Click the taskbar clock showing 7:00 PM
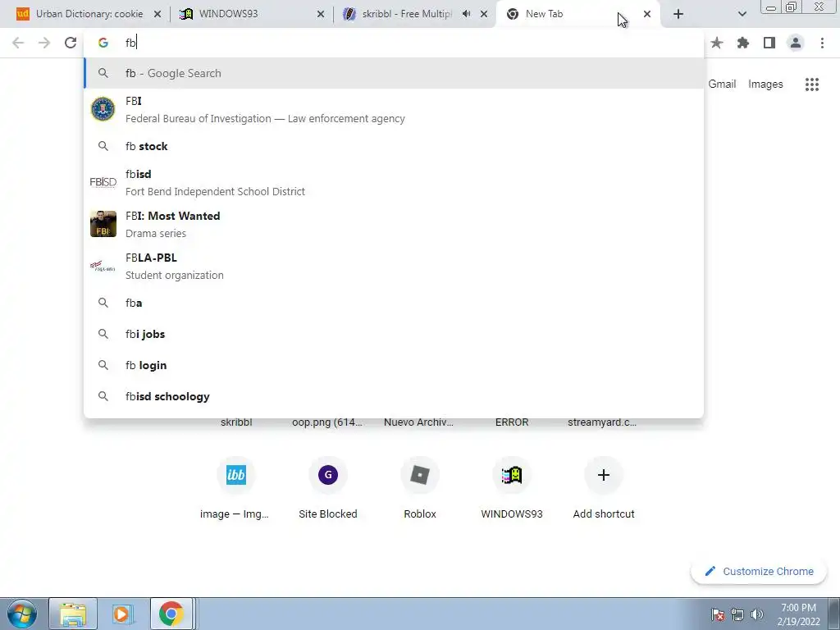The image size is (840, 630). [x=798, y=614]
